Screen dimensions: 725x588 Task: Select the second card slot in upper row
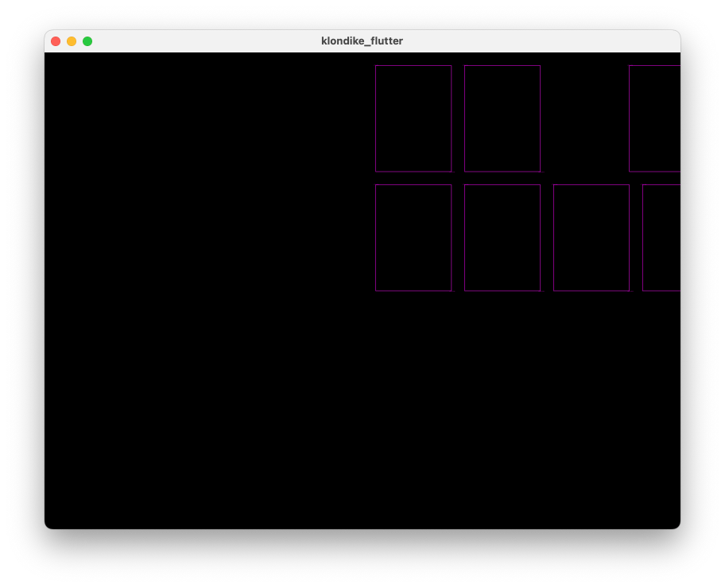click(x=502, y=118)
